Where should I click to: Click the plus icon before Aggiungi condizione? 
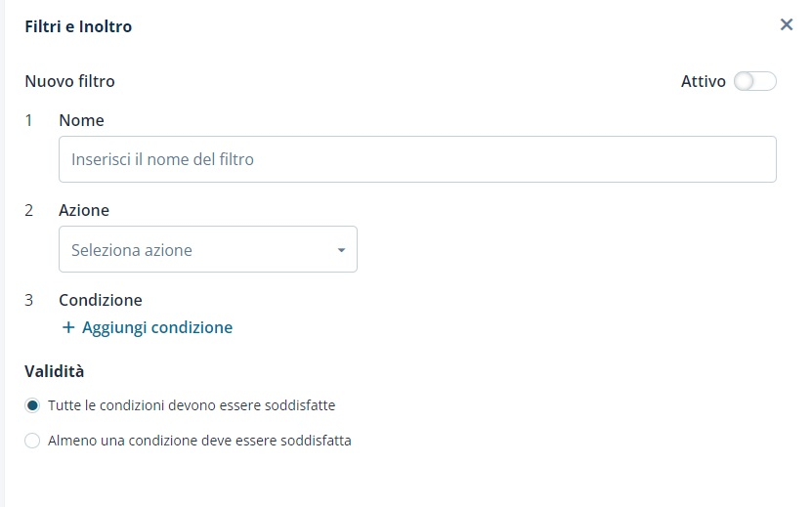click(x=68, y=328)
